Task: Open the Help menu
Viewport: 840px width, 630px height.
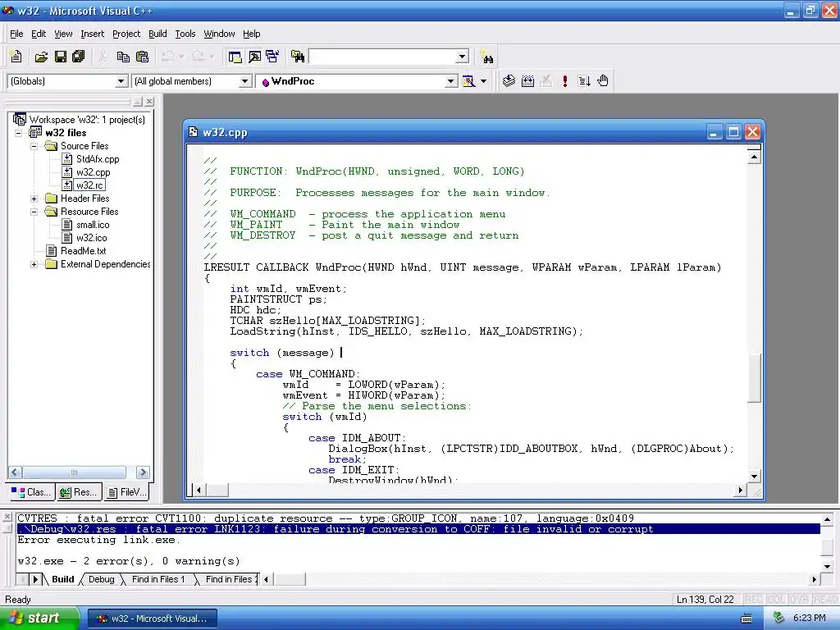Action: tap(251, 34)
